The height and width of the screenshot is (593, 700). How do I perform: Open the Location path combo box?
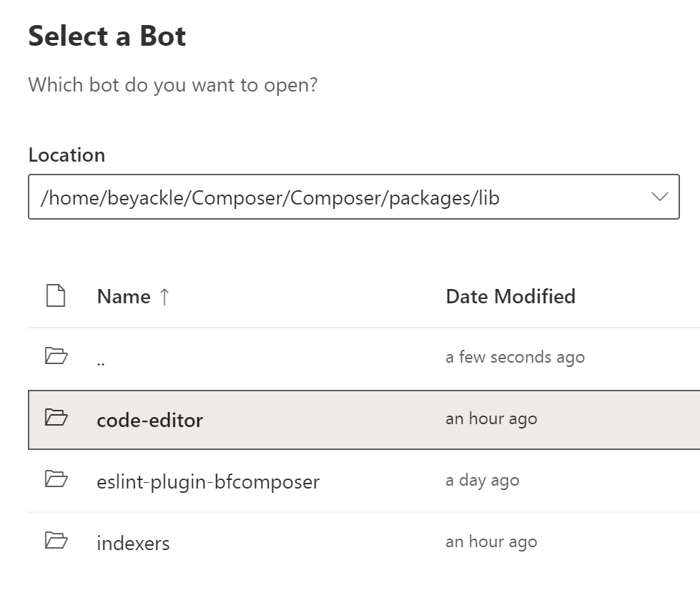coord(343,197)
